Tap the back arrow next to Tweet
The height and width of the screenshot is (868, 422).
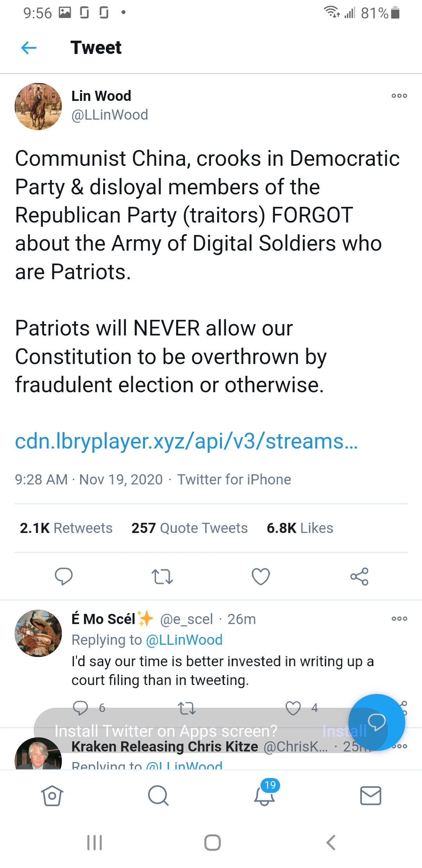coord(29,48)
